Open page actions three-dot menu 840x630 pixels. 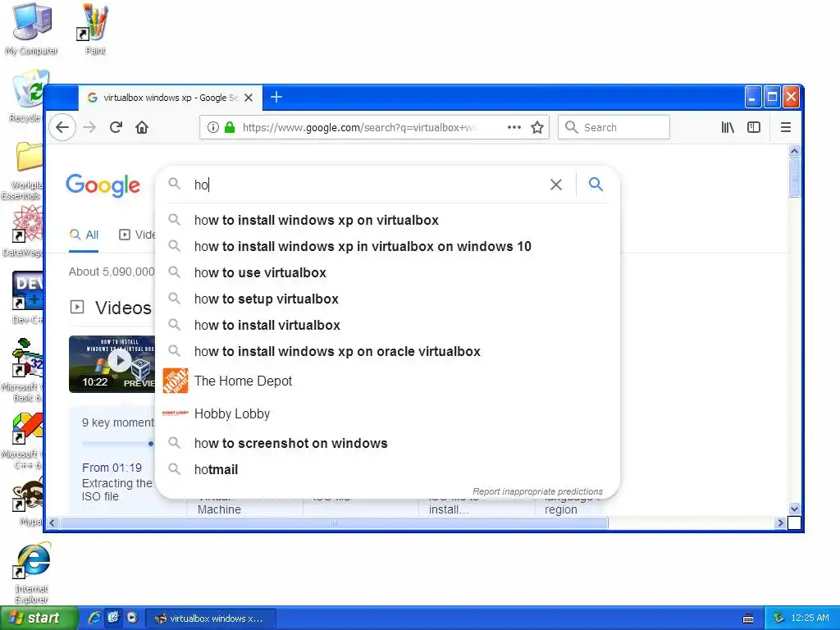click(x=514, y=127)
